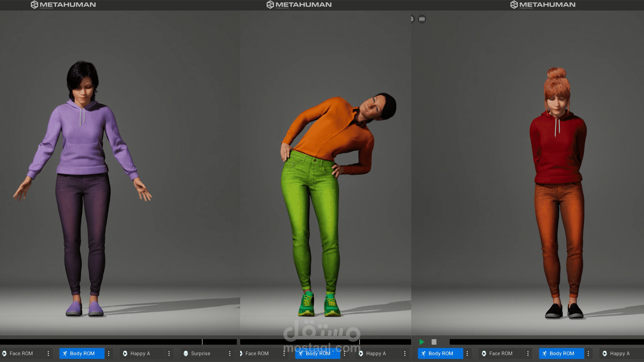
Task: Select Happy A in the left viewport
Action: (x=140, y=353)
